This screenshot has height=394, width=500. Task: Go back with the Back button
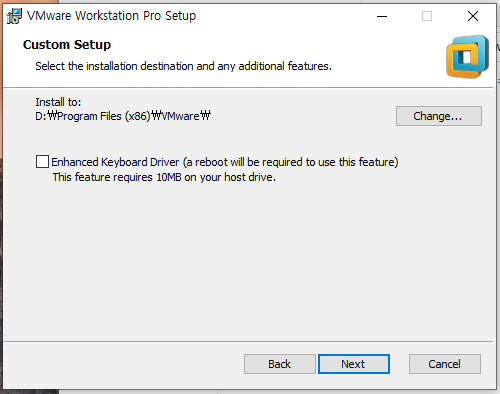280,364
